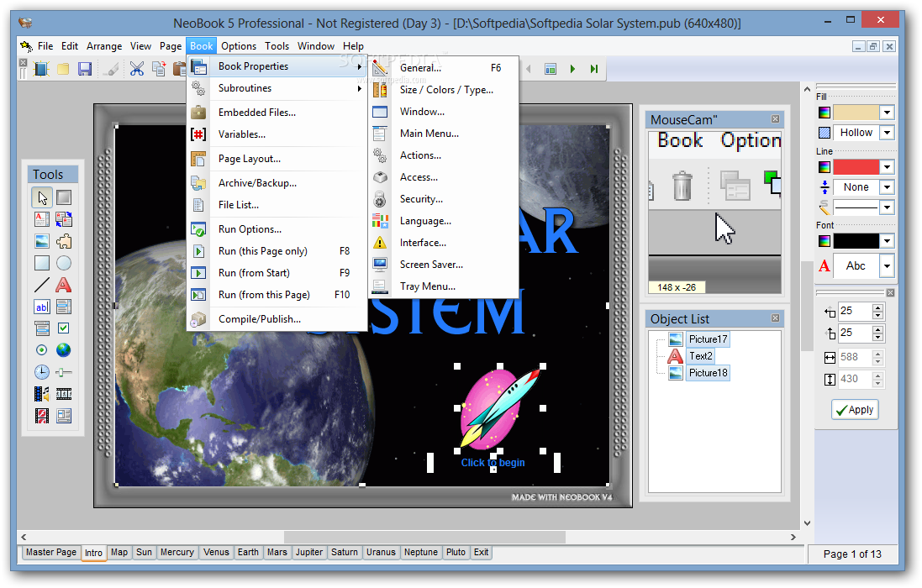Pick the Check Box tool
The image size is (922, 588).
(64, 328)
